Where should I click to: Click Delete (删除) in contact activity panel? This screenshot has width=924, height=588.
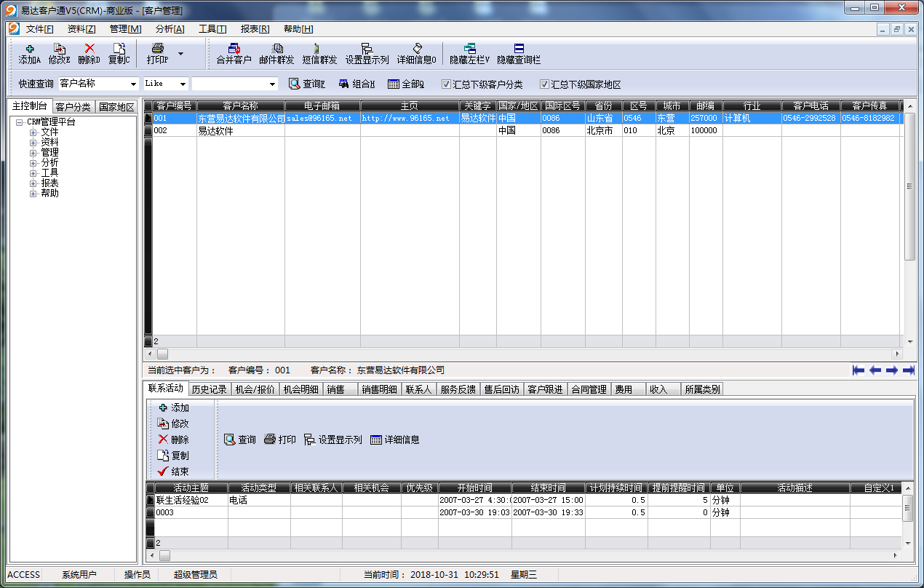click(173, 440)
